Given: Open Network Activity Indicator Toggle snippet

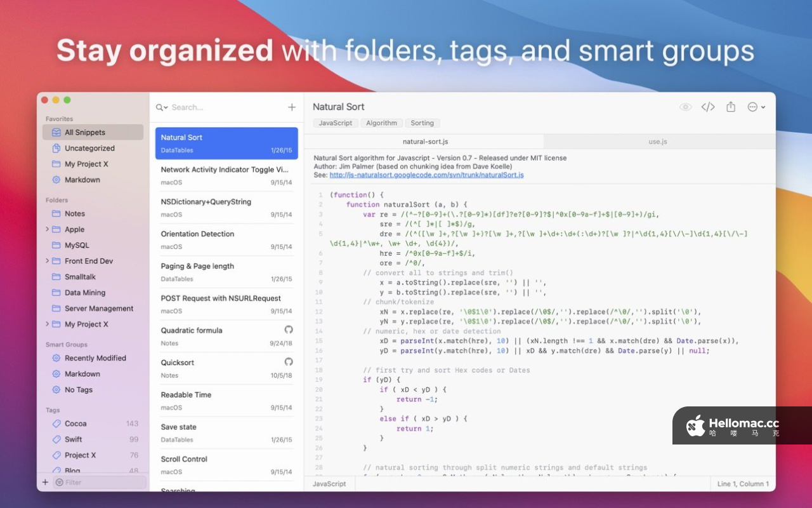Looking at the screenshot, I should click(226, 176).
